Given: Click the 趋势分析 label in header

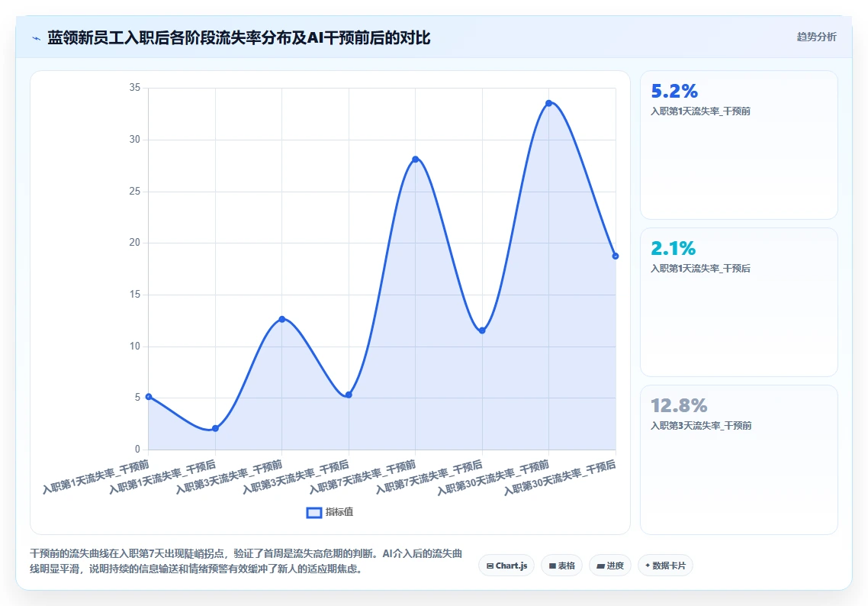Looking at the screenshot, I should (x=817, y=37).
